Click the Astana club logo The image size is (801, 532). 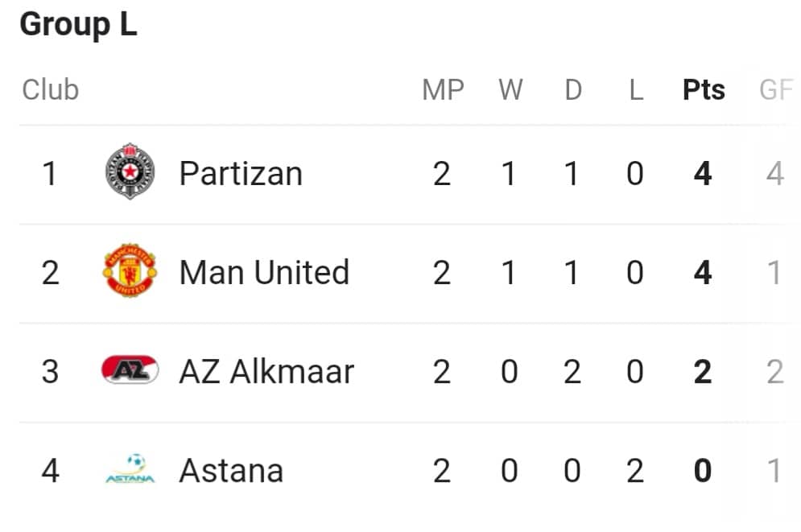coord(130,468)
